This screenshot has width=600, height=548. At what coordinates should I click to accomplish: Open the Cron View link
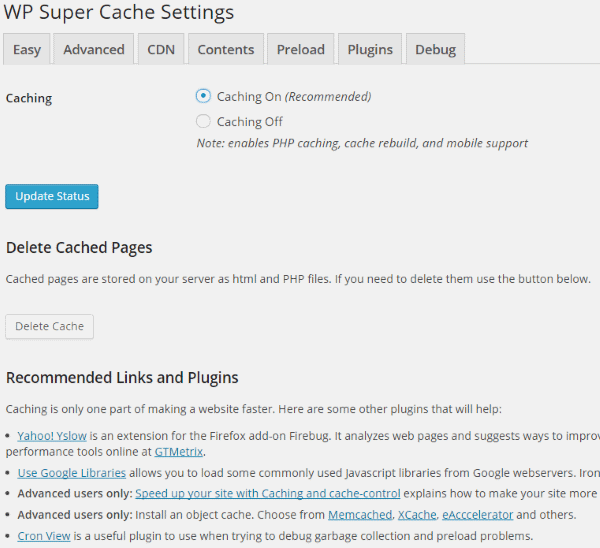coord(44,536)
